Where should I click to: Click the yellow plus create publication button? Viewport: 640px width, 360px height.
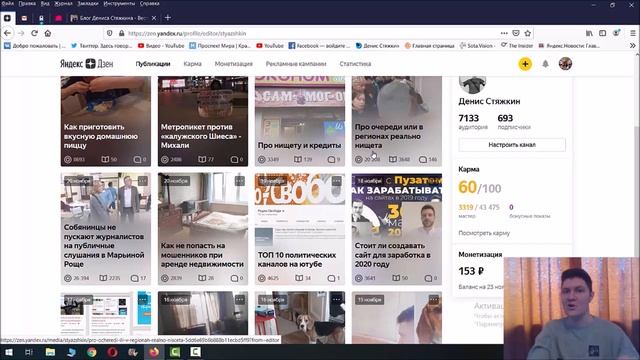pyautogui.click(x=525, y=64)
